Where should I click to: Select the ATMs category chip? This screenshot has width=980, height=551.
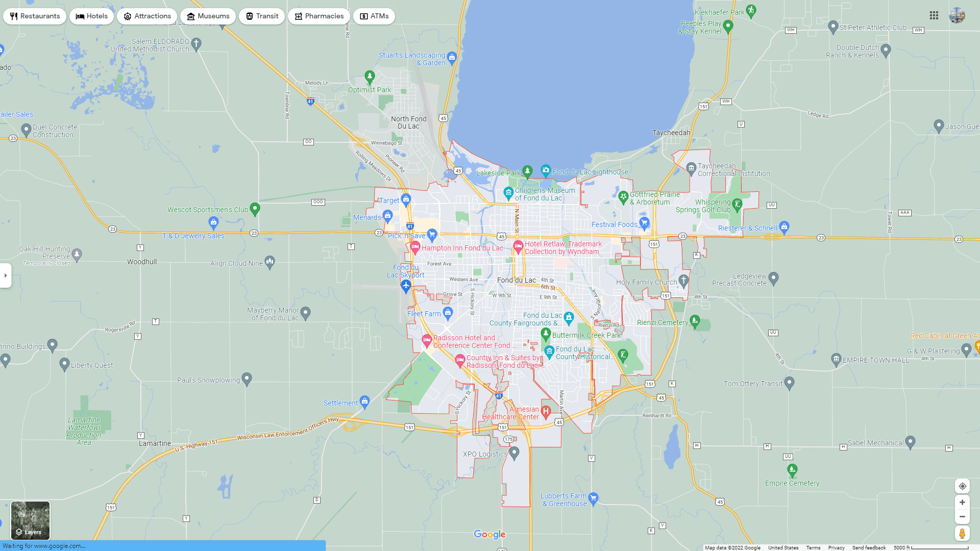[374, 16]
